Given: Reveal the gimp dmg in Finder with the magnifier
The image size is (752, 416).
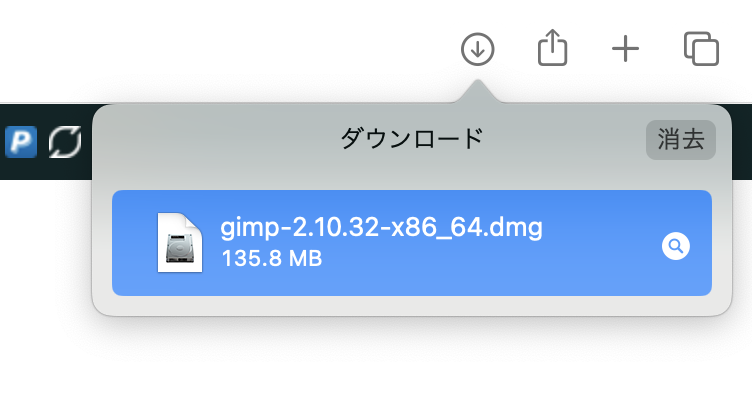Looking at the screenshot, I should [676, 246].
